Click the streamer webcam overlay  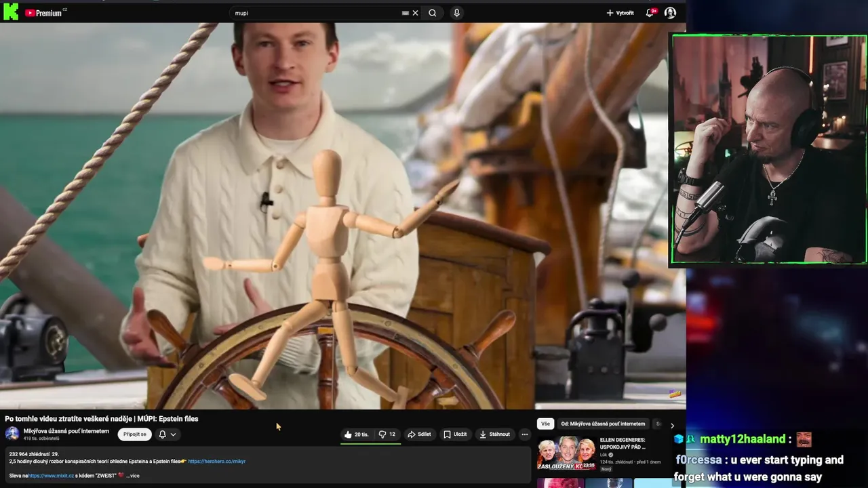[770, 149]
